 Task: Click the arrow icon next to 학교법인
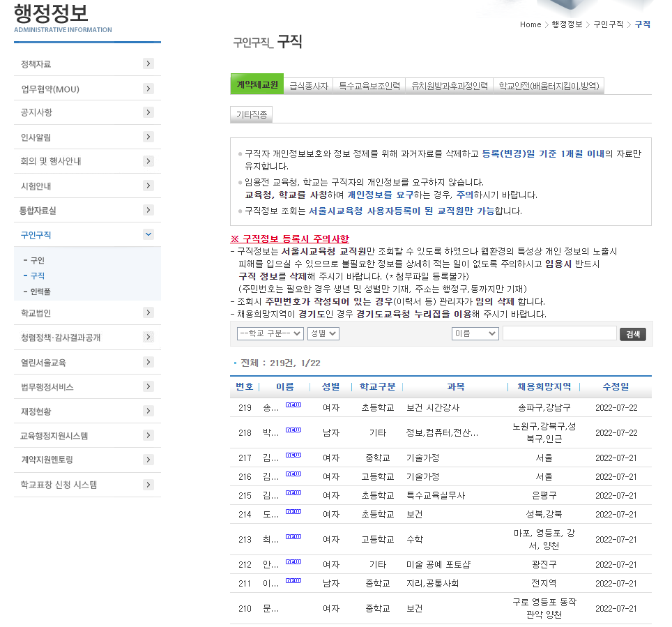click(148, 314)
